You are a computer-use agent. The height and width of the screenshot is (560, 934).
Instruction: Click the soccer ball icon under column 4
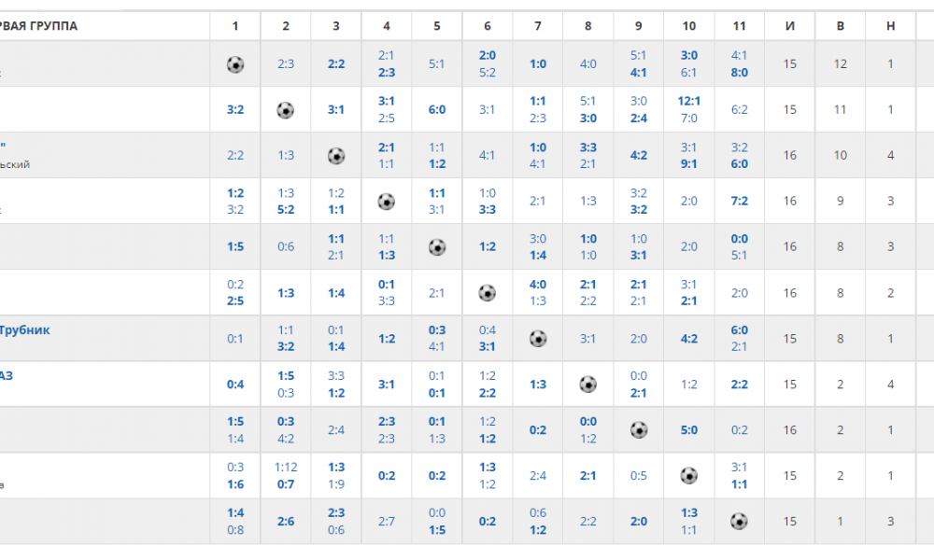click(386, 202)
